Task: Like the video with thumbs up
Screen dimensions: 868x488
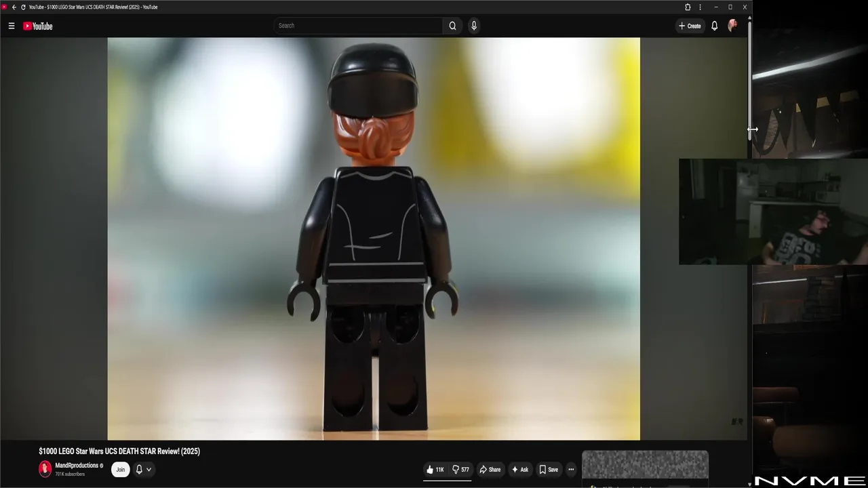Action: (x=435, y=469)
